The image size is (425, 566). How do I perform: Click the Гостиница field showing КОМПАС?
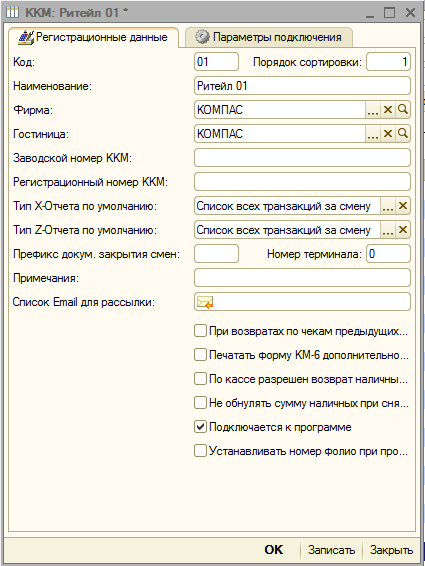280,134
